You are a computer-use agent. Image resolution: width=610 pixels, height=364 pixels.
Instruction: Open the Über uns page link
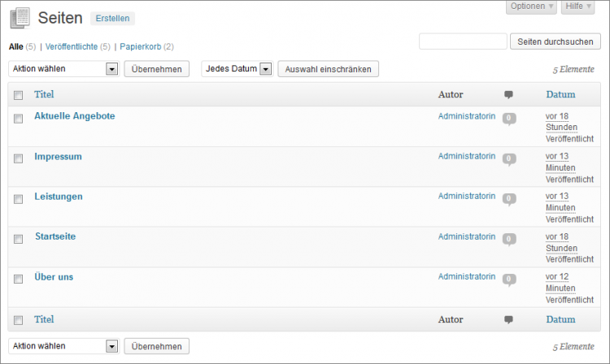[x=54, y=277]
